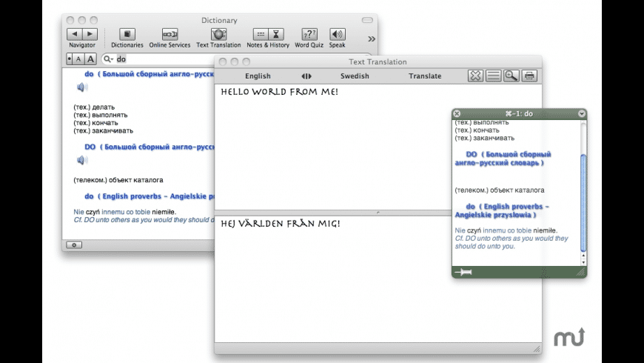Click the Dictionary window title bar
Viewport: 644px width, 363px height.
tap(219, 20)
